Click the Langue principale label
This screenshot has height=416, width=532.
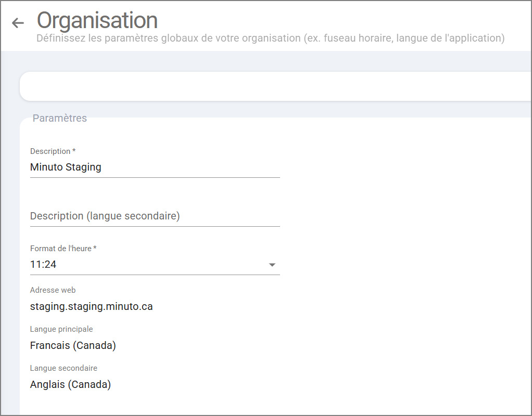(61, 329)
